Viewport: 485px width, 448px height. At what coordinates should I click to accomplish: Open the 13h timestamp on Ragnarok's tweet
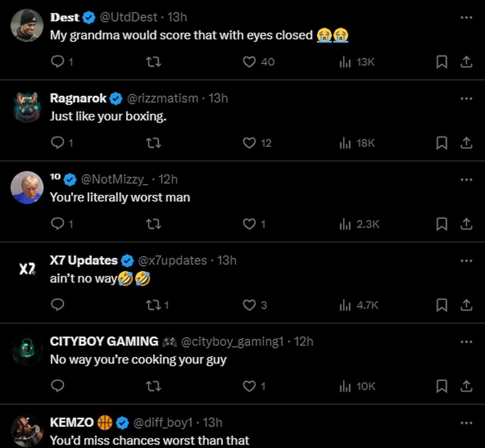coord(218,98)
